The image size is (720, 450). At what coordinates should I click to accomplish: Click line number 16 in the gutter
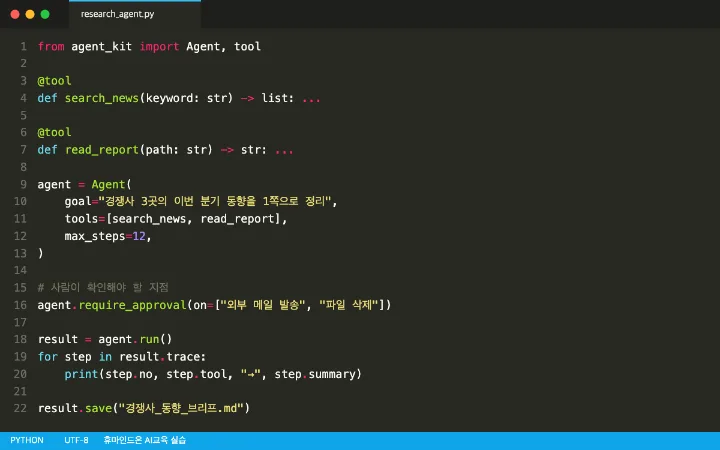coord(20,305)
